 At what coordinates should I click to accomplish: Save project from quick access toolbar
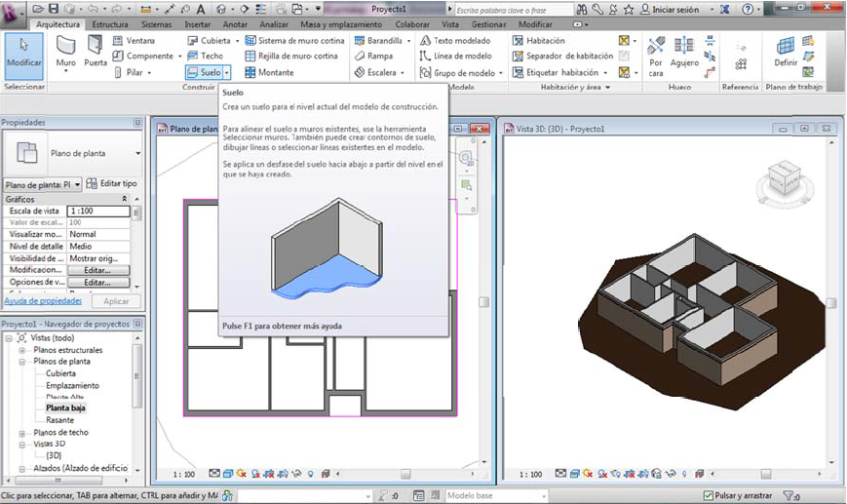(53, 9)
